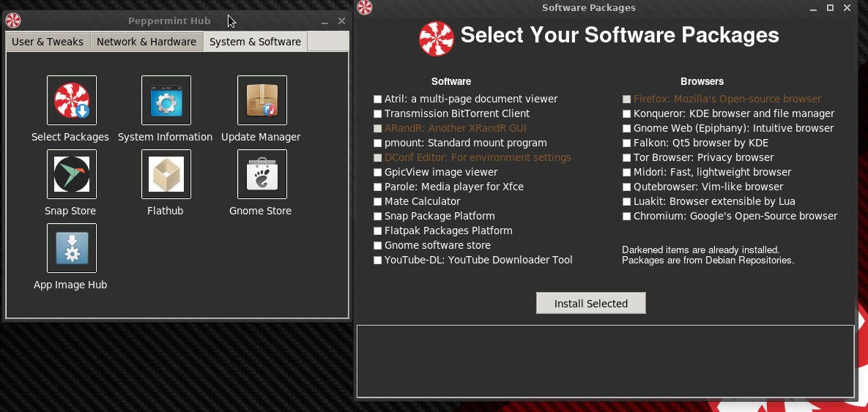Tick YouTube-DL downloader checkbox

(377, 261)
